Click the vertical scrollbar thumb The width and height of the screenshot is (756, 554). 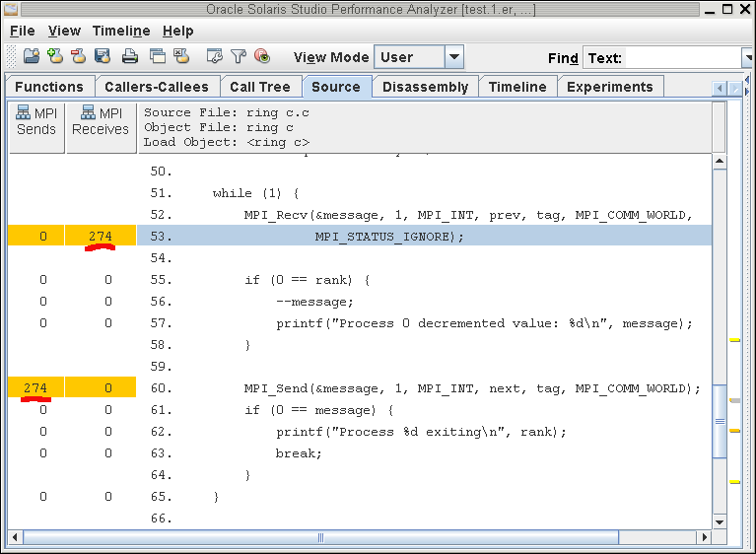pos(720,421)
